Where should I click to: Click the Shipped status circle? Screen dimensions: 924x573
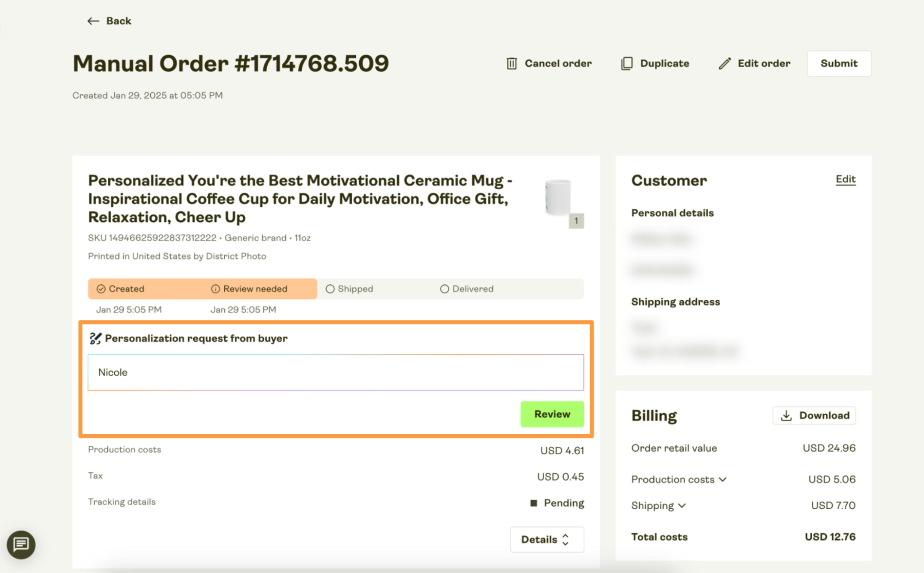[330, 289]
